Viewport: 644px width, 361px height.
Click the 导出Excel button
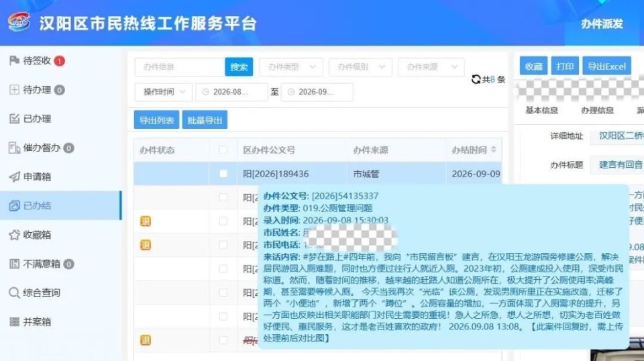pyautogui.click(x=606, y=66)
